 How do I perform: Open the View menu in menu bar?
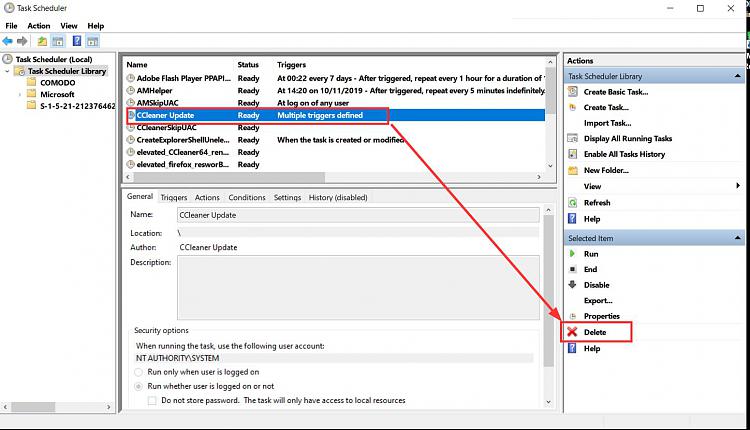(69, 26)
